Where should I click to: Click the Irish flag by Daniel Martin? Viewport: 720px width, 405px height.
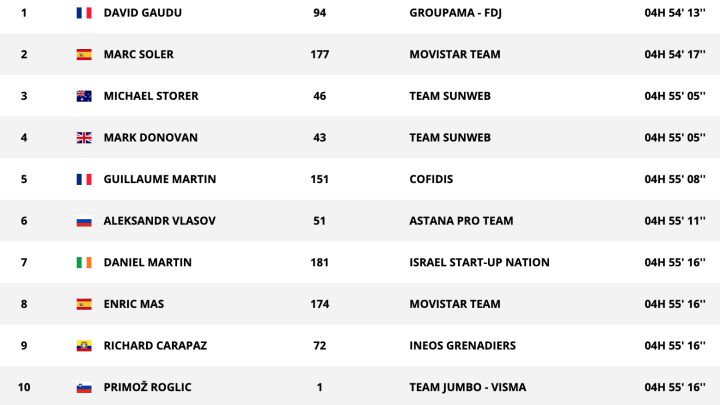click(84, 263)
